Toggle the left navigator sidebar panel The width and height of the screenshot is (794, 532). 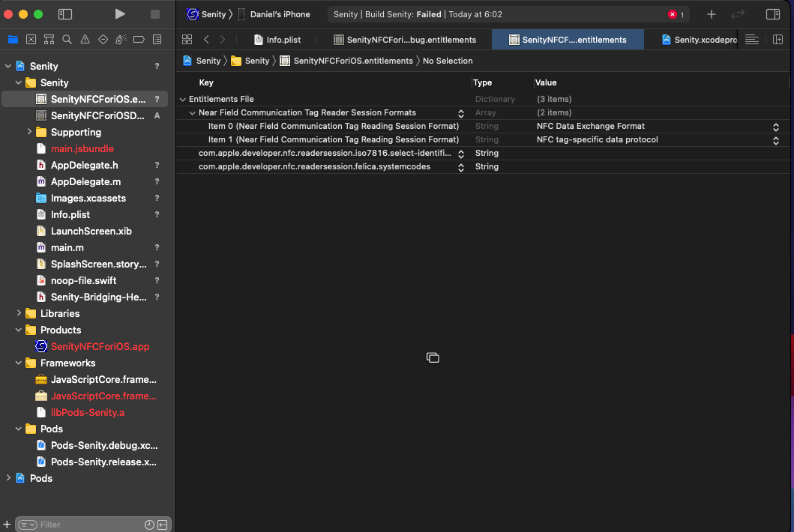click(x=65, y=14)
